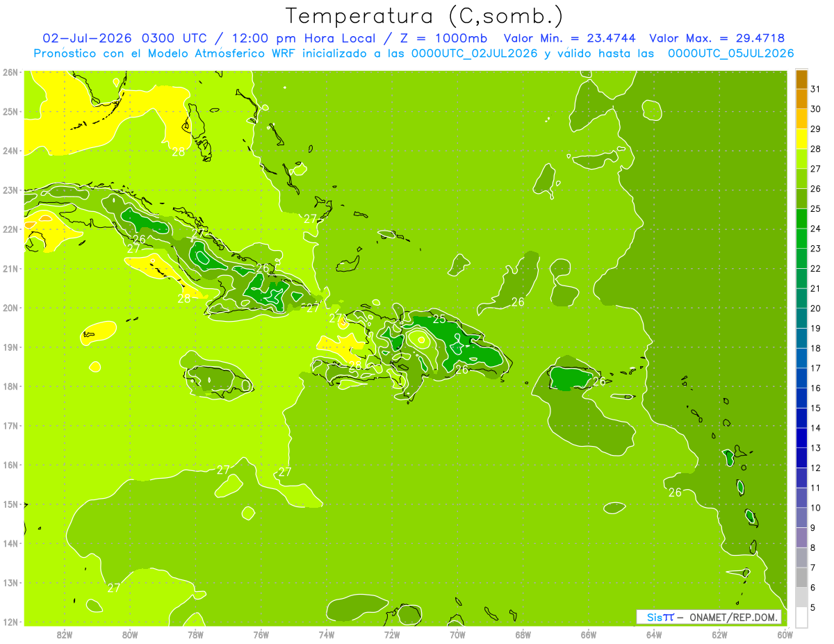Click the "13N" latitude axis label
Image resolution: width=834 pixels, height=644 pixels.
click(10, 582)
